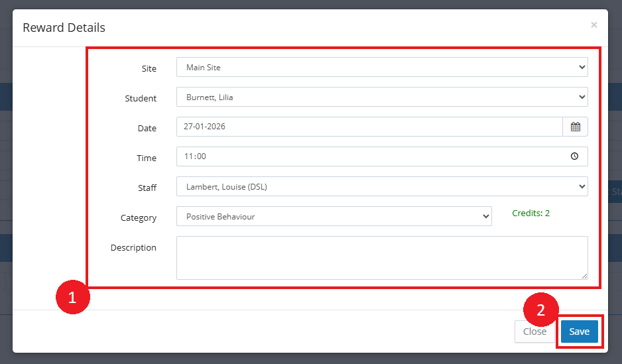Click the clock icon in Time field

[574, 156]
